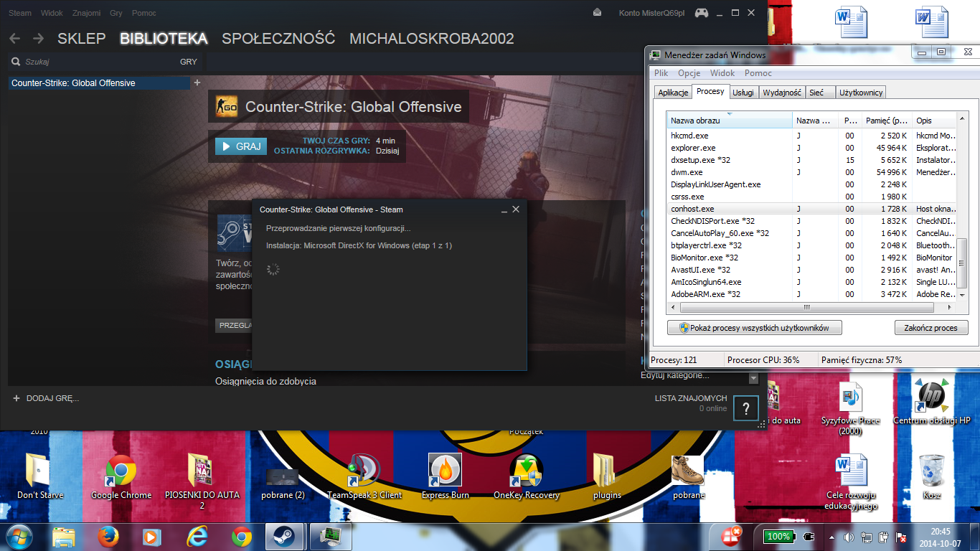Click the Steam back navigation arrow
Screen dimensions: 980x551
(x=14, y=39)
